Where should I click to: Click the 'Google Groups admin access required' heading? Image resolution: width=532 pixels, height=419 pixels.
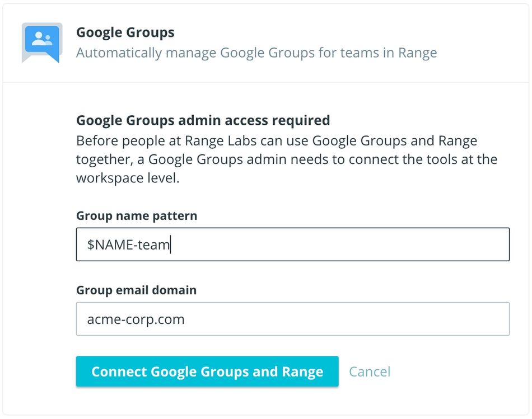[x=203, y=120]
